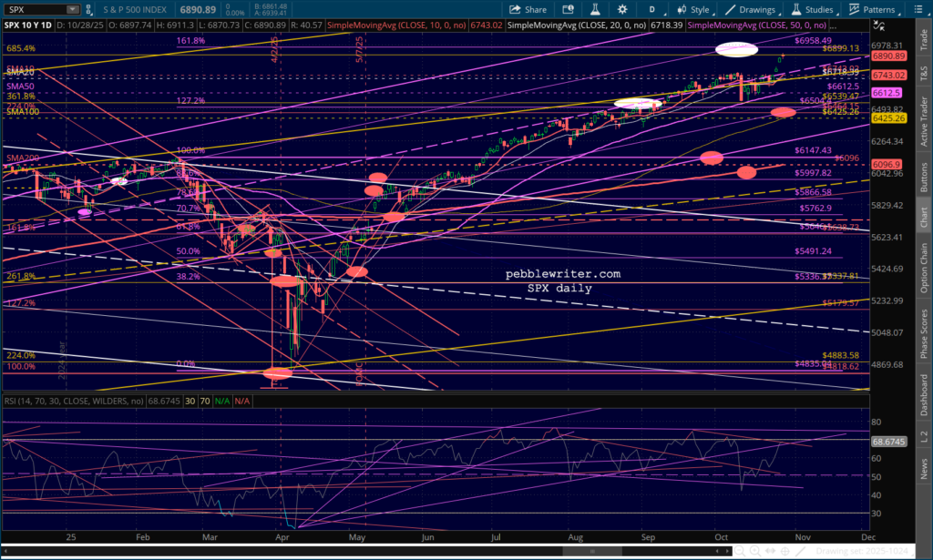This screenshot has width=933, height=560.
Task: Click the $6147.43 level label
Action: pos(813,150)
